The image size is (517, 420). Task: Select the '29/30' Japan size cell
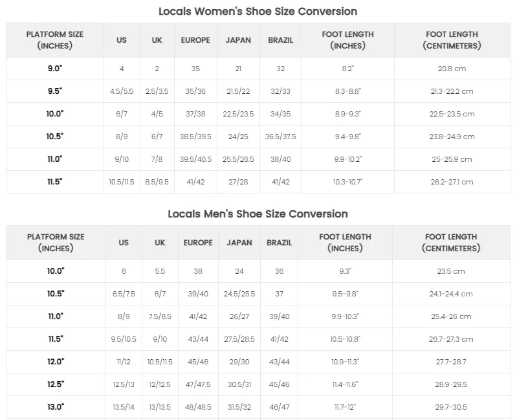tap(239, 362)
